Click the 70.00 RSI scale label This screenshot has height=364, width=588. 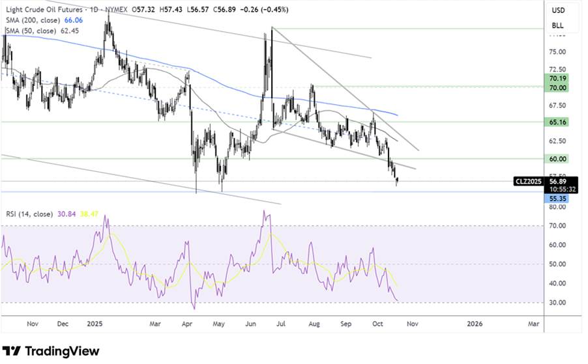(x=557, y=226)
